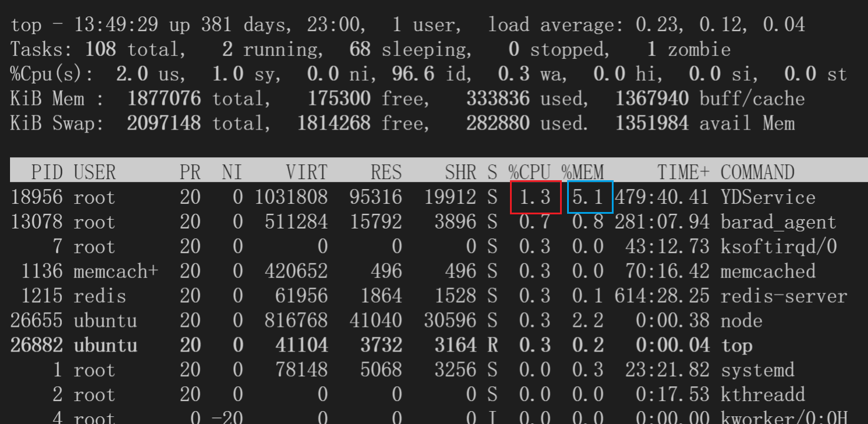Click the YDService command name
This screenshot has height=424, width=868.
768,197
